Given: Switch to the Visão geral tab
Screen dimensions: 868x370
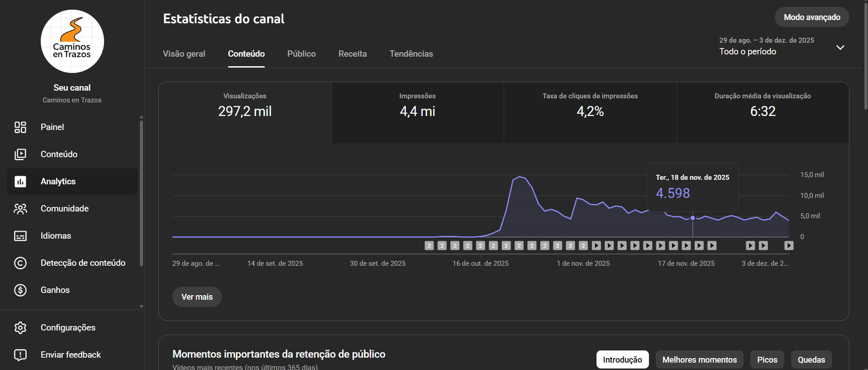Looking at the screenshot, I should point(184,54).
